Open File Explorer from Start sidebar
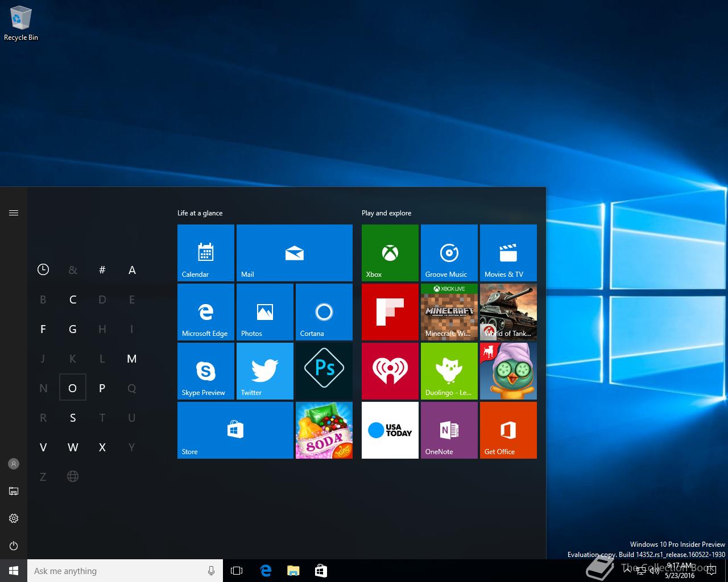728x582 pixels. tap(14, 491)
